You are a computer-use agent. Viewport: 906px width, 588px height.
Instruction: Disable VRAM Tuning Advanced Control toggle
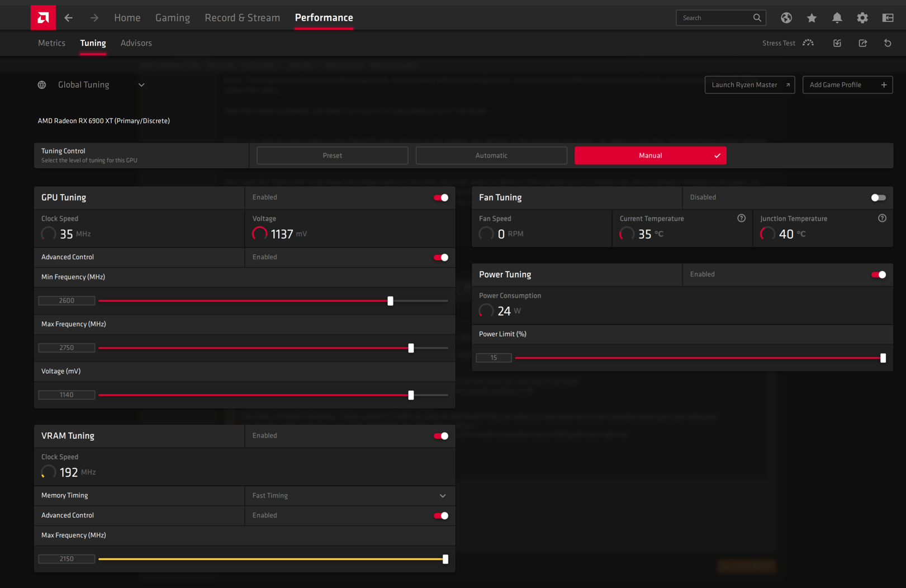(441, 515)
